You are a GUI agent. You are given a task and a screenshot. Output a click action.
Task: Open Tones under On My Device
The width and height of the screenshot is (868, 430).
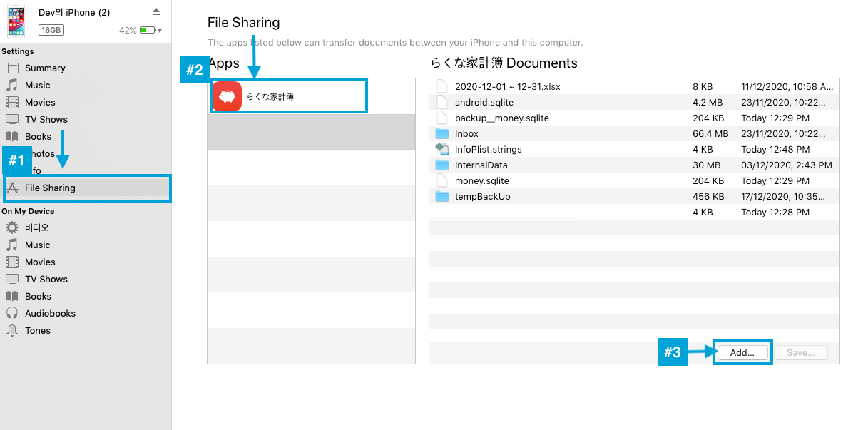pos(37,331)
